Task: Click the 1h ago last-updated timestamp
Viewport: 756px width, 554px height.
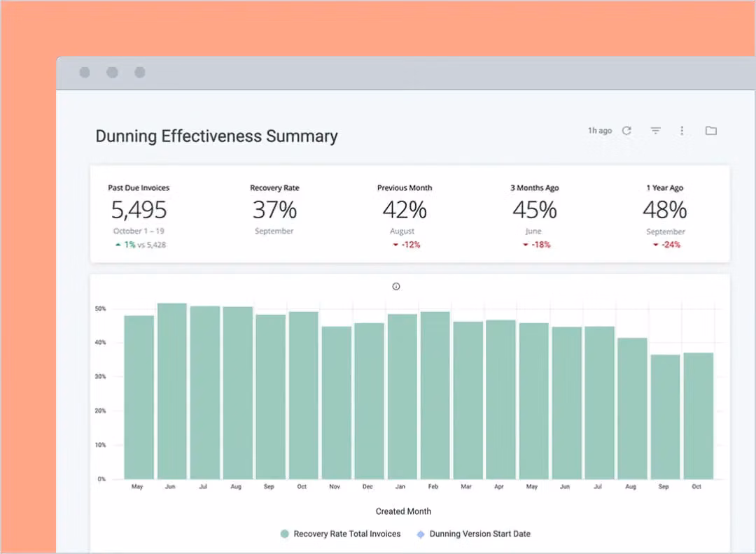Action: coord(600,131)
